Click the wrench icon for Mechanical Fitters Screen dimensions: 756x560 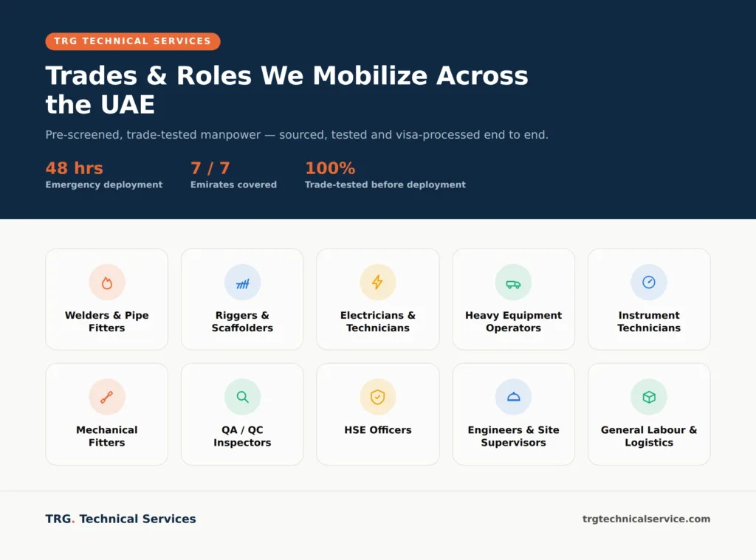coord(107,397)
